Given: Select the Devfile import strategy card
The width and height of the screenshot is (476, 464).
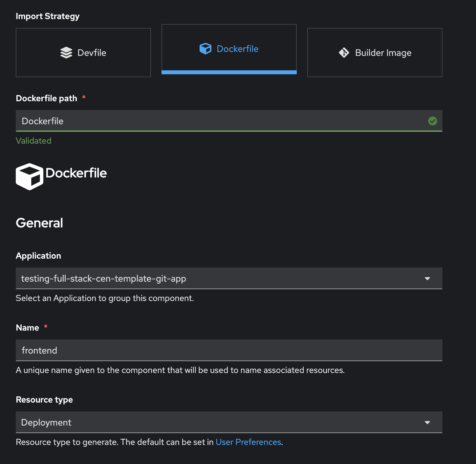Looking at the screenshot, I should (83, 53).
